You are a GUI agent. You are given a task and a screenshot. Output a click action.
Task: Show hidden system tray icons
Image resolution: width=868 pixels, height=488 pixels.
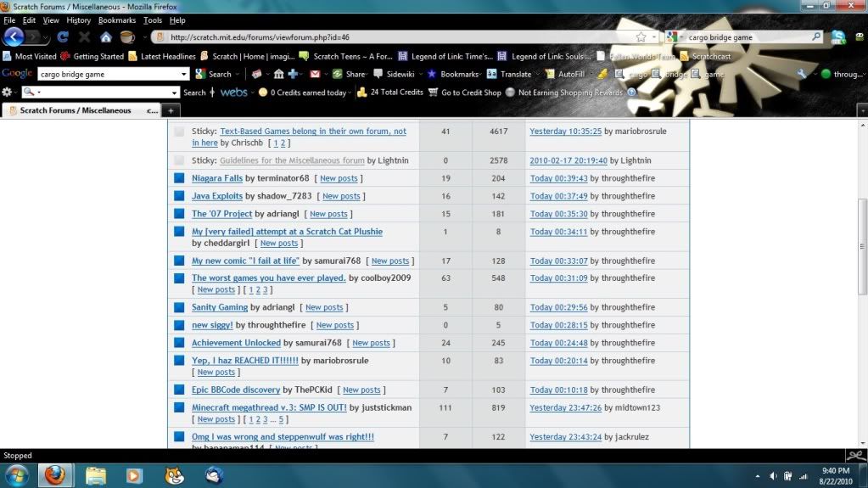click(757, 476)
